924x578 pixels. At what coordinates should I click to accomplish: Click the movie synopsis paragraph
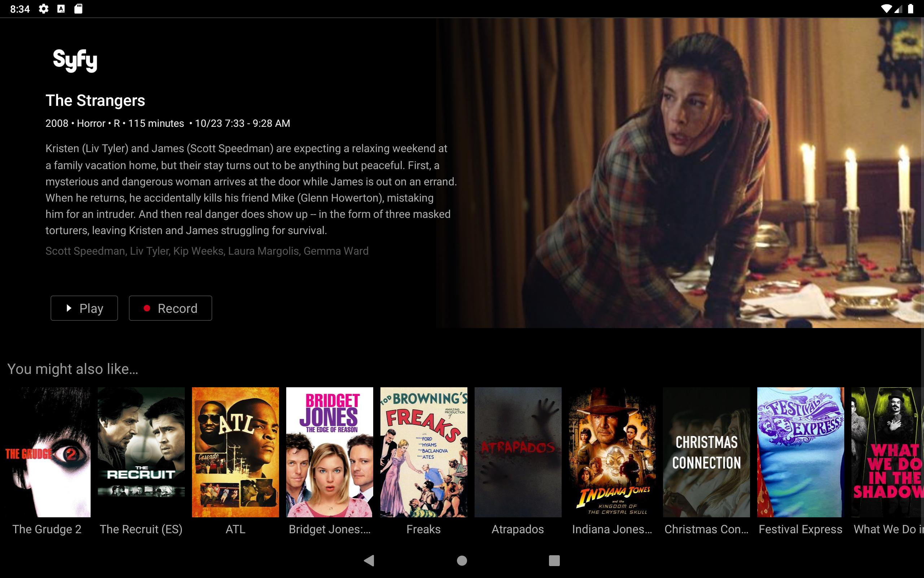[x=251, y=189]
